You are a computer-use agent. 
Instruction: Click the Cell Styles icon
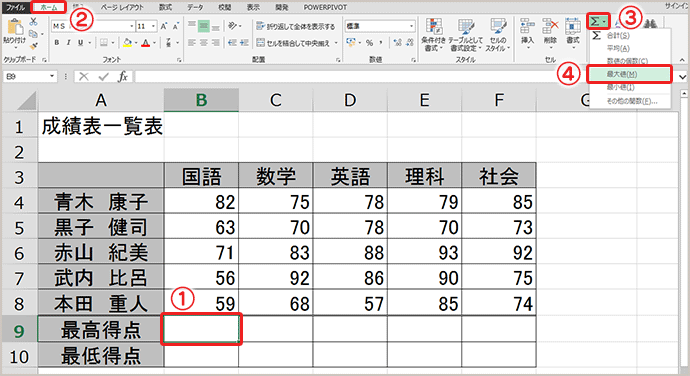[x=498, y=26]
